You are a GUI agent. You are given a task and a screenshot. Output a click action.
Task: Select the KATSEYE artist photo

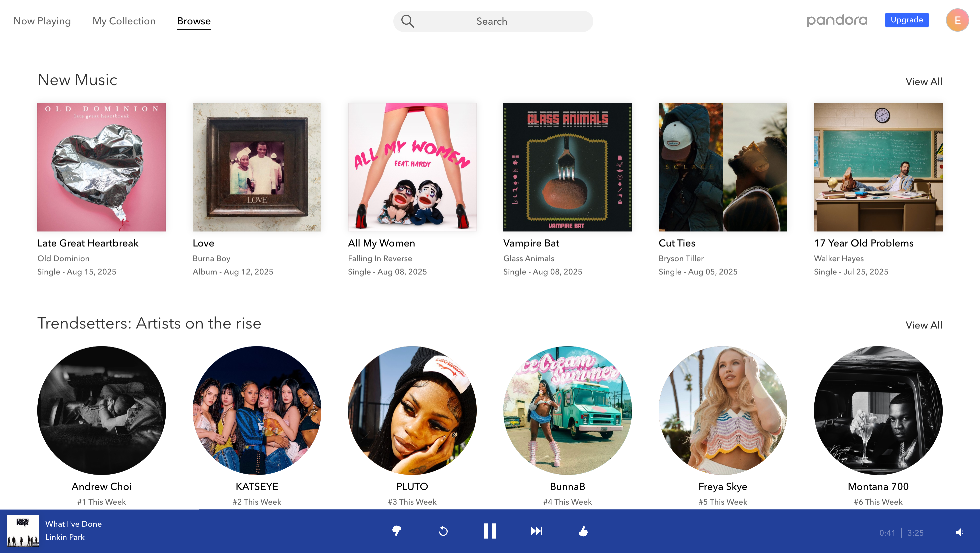[x=257, y=410]
